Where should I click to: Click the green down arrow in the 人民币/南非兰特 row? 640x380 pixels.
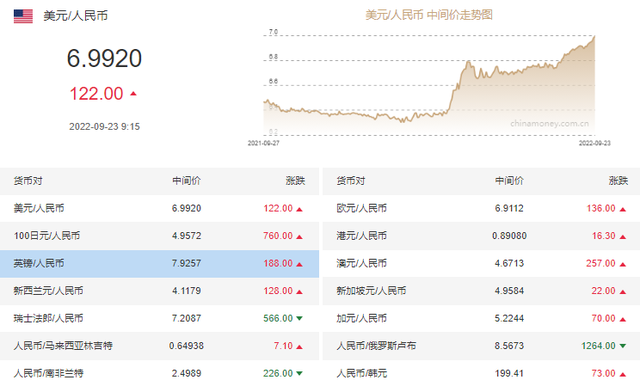click(x=299, y=373)
